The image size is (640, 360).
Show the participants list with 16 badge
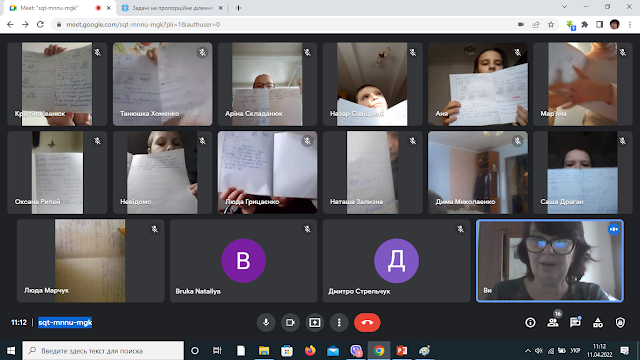click(x=553, y=323)
